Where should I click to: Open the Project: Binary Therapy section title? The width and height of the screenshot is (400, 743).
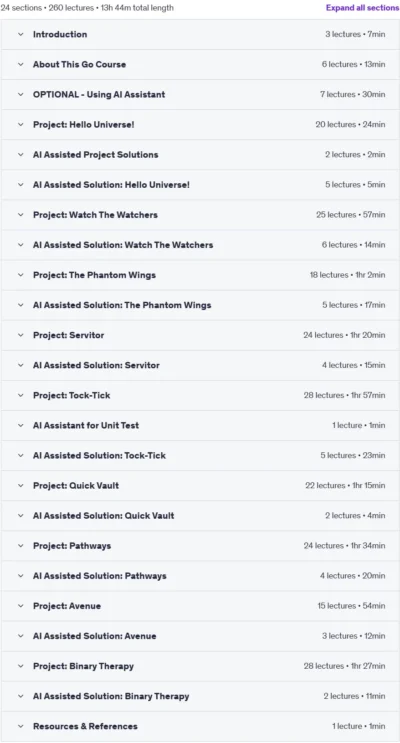(x=83, y=666)
